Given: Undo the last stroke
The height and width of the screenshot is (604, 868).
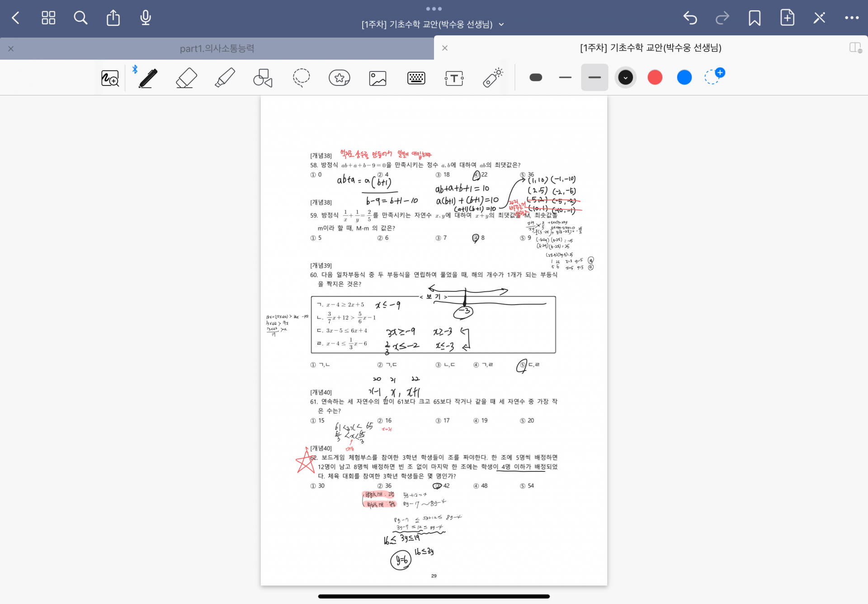Looking at the screenshot, I should (690, 18).
